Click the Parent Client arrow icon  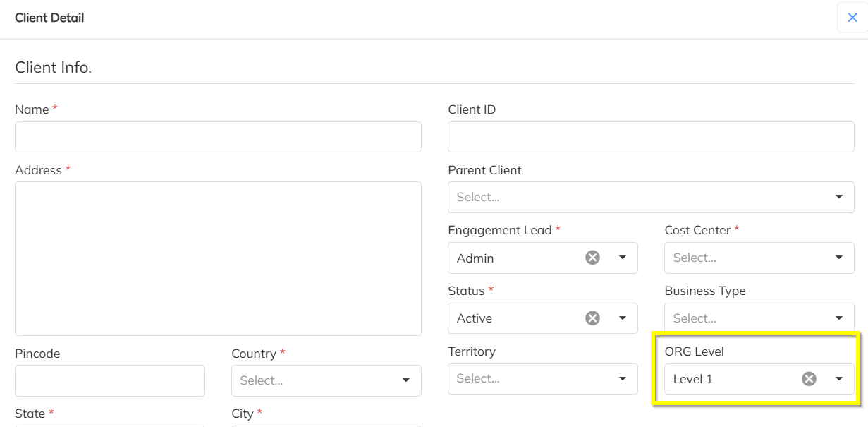point(839,197)
